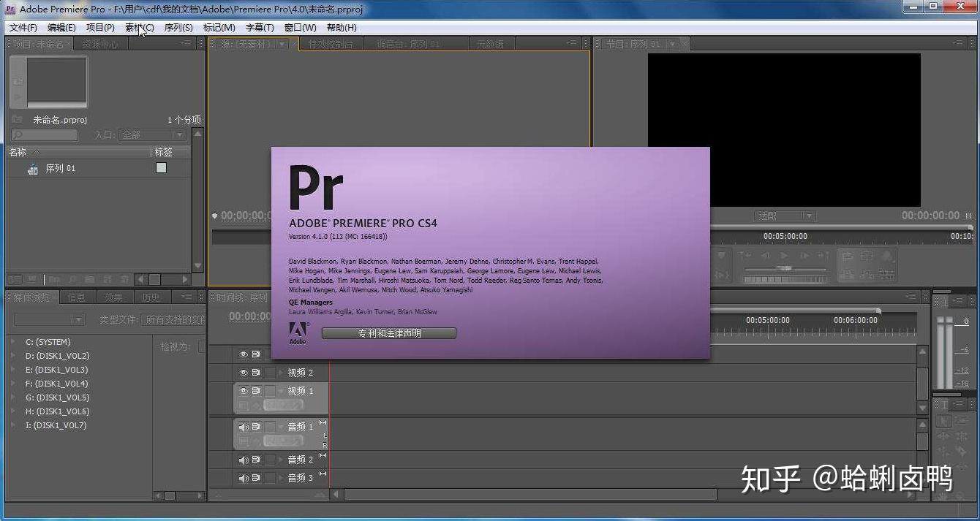This screenshot has height=521, width=980.
Task: Expand the F: (DISK1_VOL4) drive node
Action: [13, 384]
